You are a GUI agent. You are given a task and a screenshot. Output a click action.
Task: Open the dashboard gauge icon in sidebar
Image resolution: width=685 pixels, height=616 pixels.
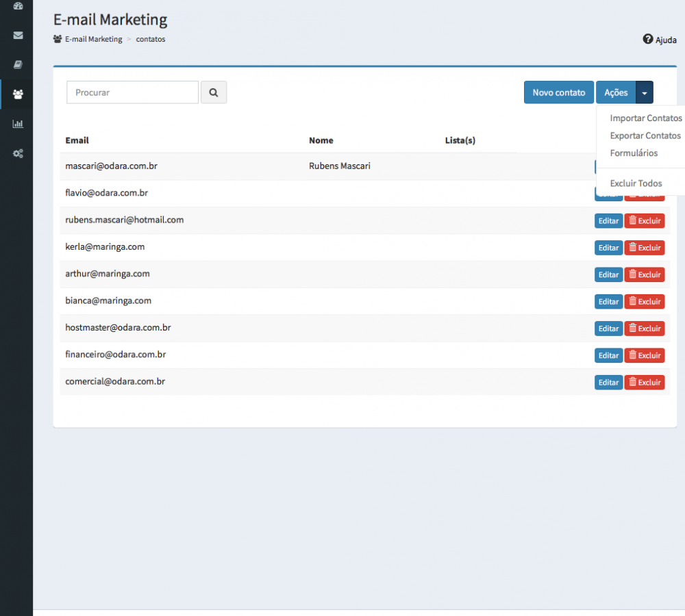tap(18, 6)
